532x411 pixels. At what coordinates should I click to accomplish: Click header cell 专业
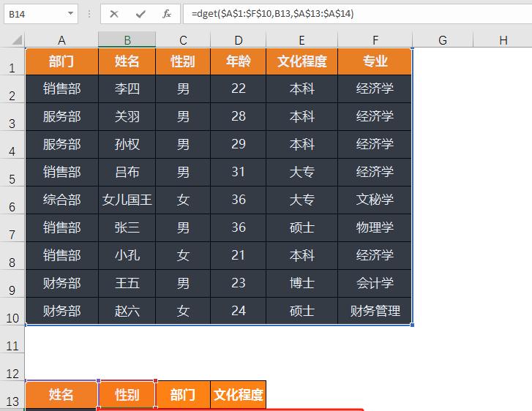pos(375,61)
